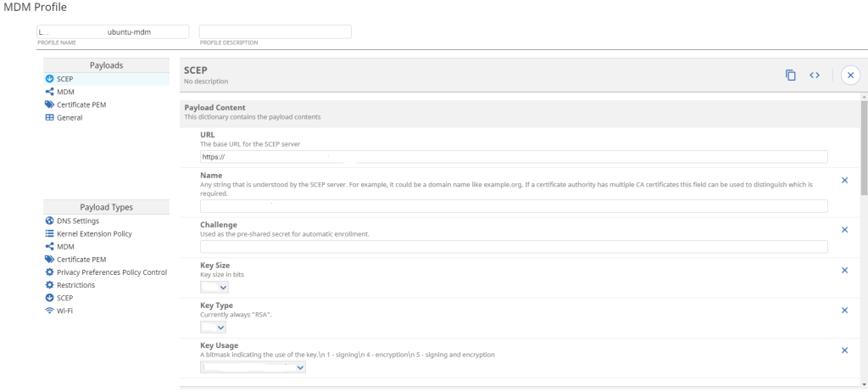
Task: Add DNS Settings from Payload Types
Action: pos(77,221)
